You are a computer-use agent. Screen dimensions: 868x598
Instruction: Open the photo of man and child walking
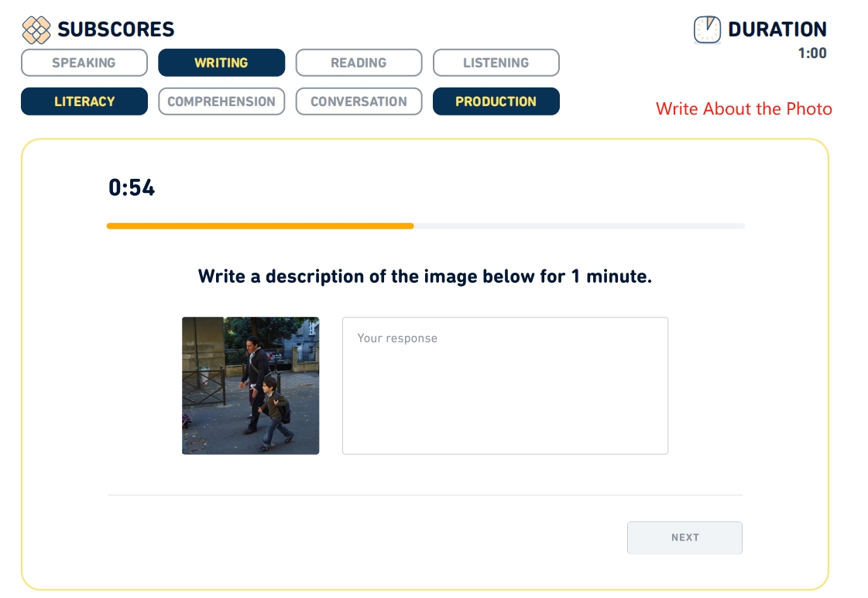[x=251, y=386]
